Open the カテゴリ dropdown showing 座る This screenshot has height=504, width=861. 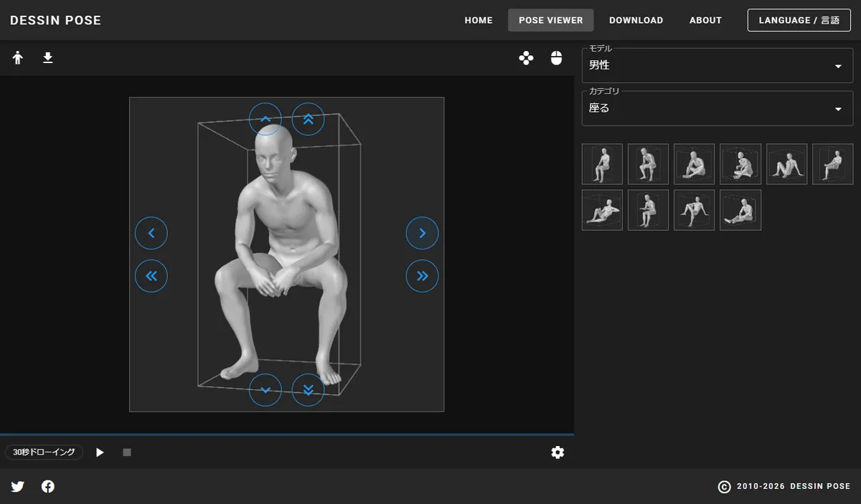tap(717, 108)
